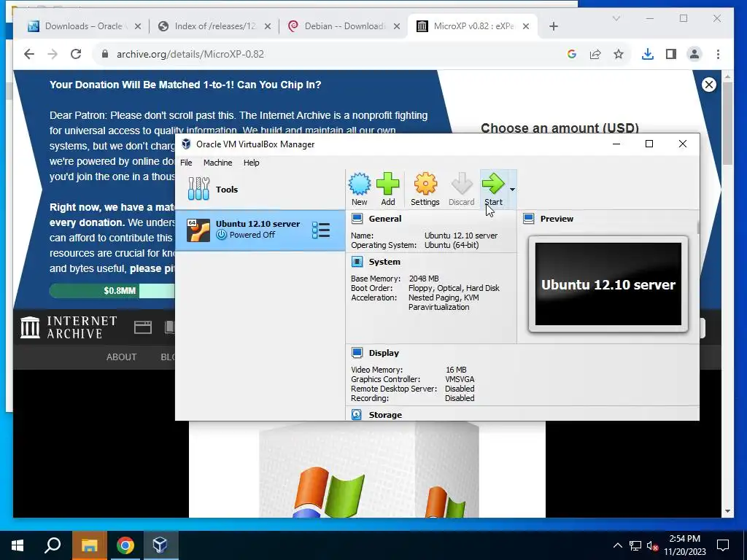
Task: Bookmark this page with the star icon
Action: pos(619,54)
